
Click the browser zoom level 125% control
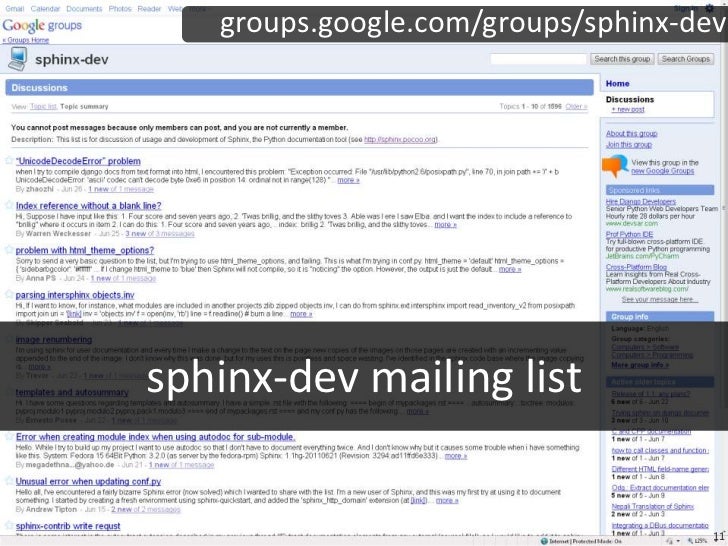696,541
